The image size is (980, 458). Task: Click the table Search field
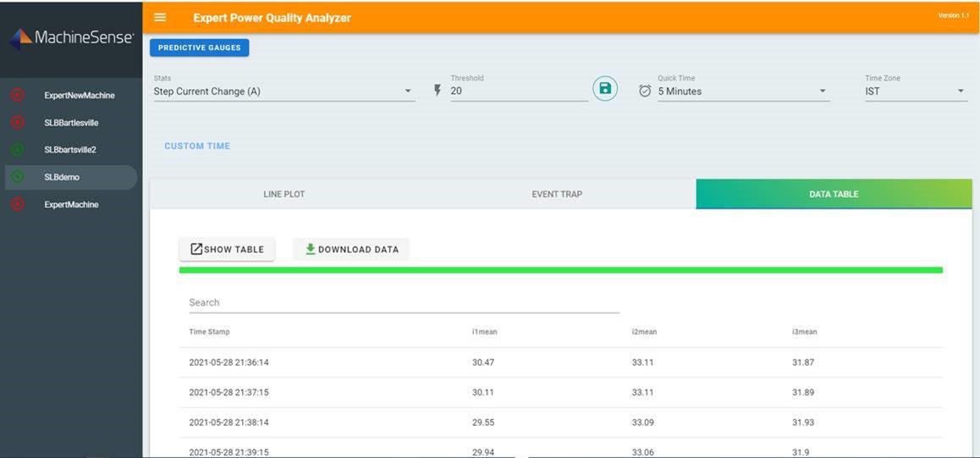pyautogui.click(x=404, y=302)
